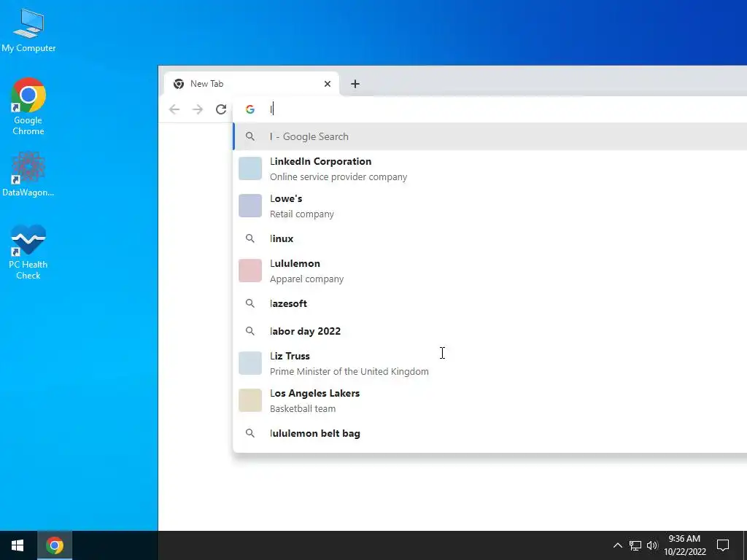
Task: Choose the Lowe's retail company suggestion
Action: pos(489,206)
